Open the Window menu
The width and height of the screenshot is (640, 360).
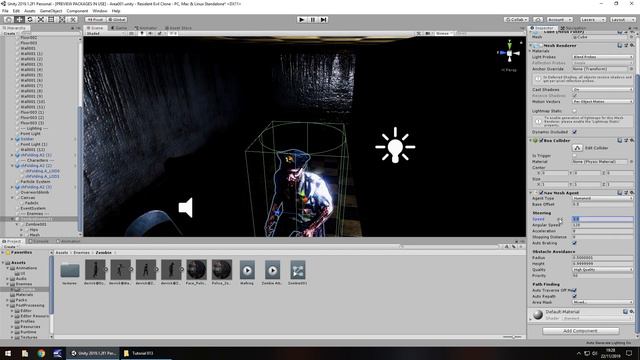(100, 11)
